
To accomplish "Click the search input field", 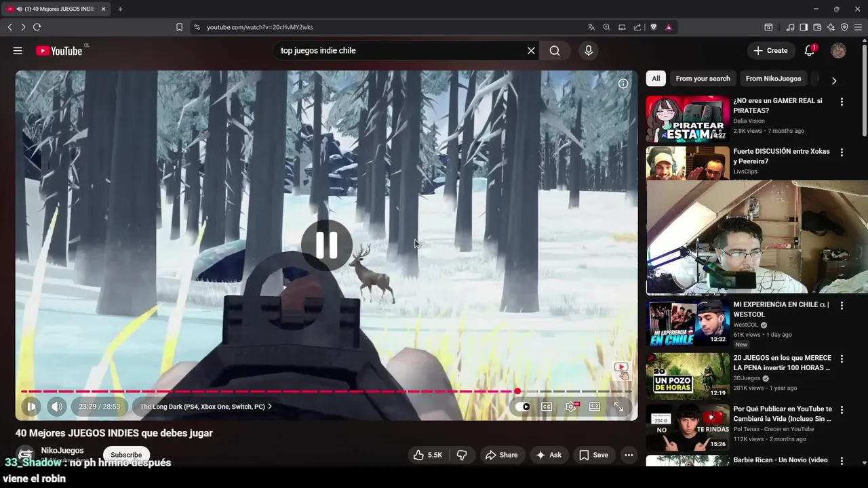I will [400, 51].
